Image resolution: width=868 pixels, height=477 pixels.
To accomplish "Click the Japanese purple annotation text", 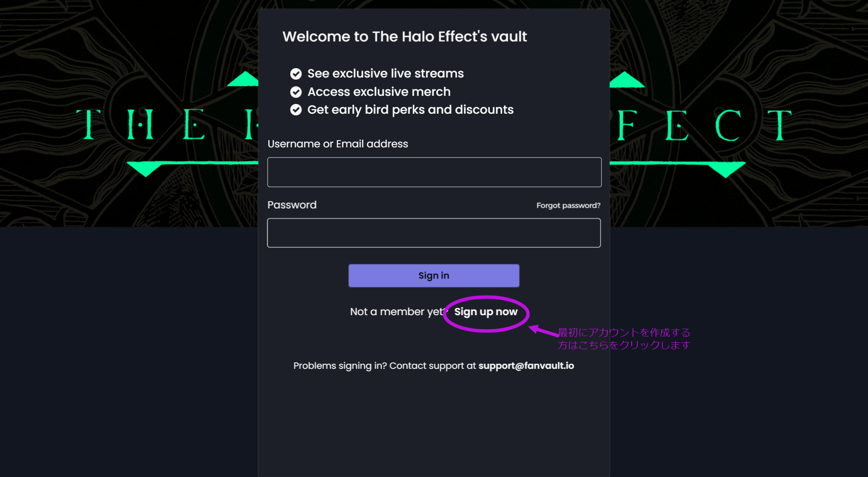I will tap(624, 339).
